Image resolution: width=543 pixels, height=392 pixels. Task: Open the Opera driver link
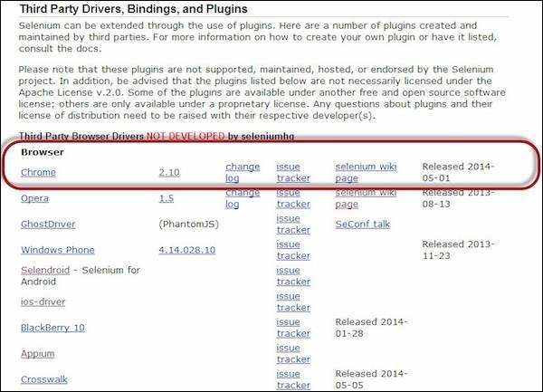[x=34, y=198]
